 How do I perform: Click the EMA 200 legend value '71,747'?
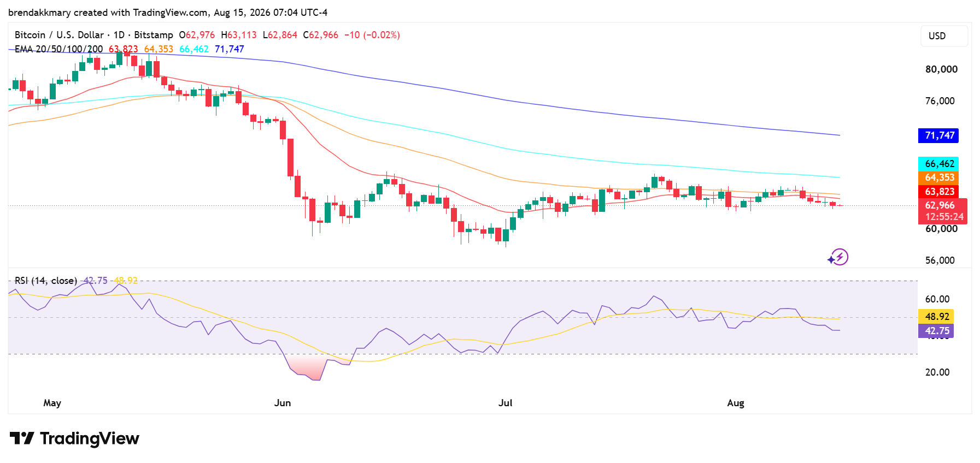tap(230, 49)
